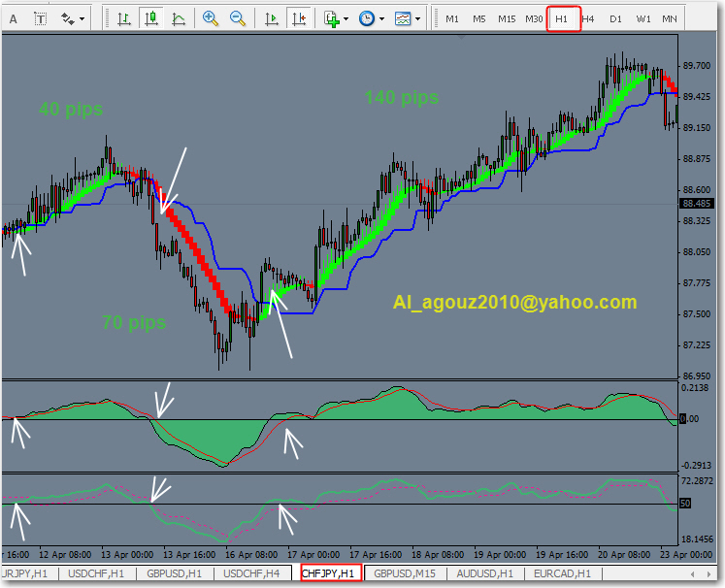Switch to the EURCAD,H1 chart tab
The image size is (725, 588).
(x=562, y=573)
